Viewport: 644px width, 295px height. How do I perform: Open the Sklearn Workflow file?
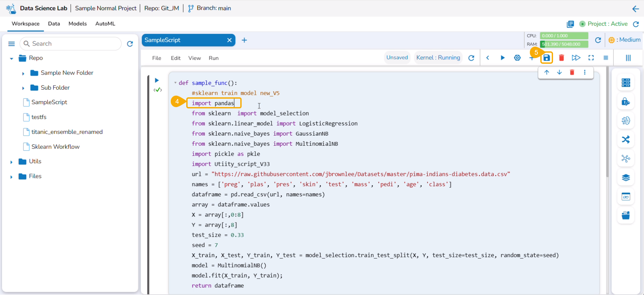pos(55,147)
